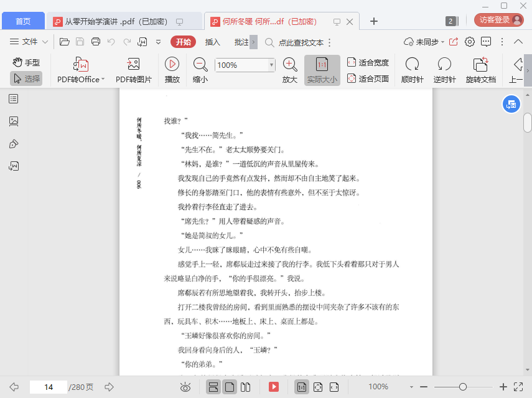Screen dimensions: 532x398
Task: Undo last action in toolbar
Action: coord(111,42)
